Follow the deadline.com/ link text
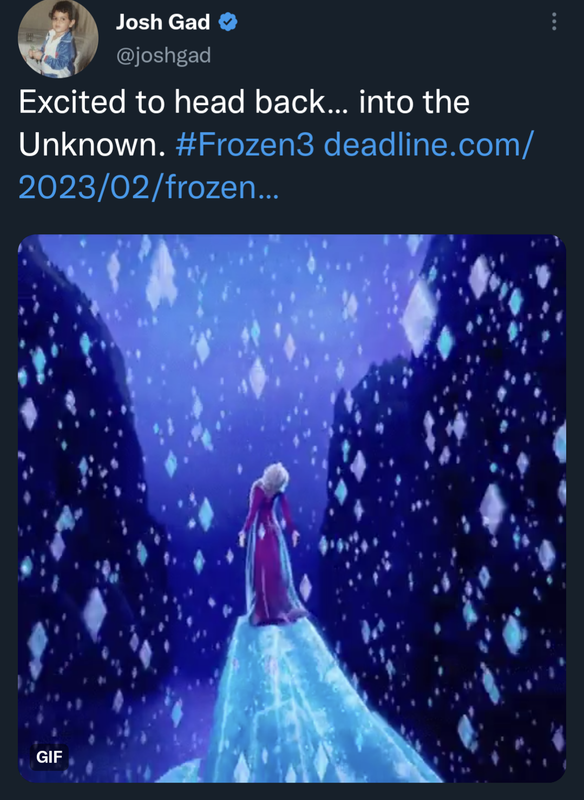This screenshot has height=800, width=584. click(428, 144)
